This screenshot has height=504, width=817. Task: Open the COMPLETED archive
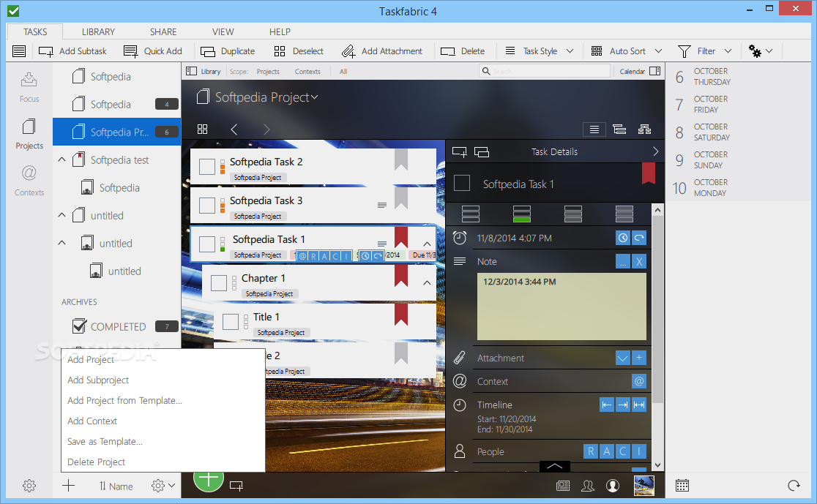(118, 326)
